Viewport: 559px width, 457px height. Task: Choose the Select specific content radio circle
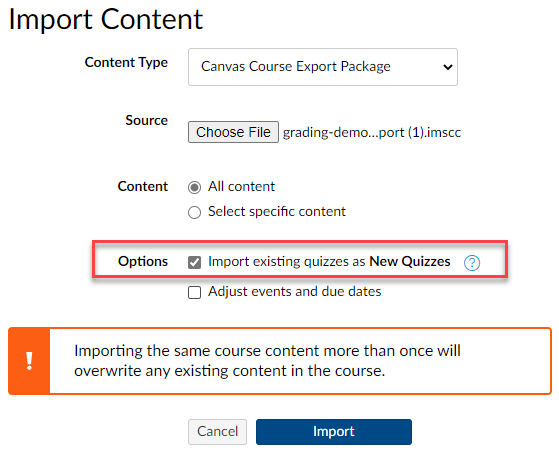click(194, 212)
